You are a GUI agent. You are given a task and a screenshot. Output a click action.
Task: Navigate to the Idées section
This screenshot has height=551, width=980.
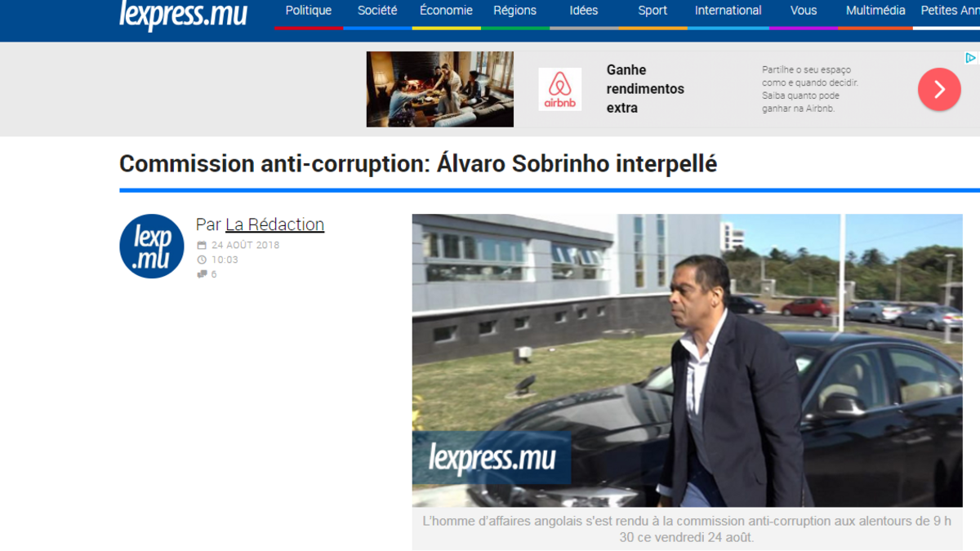pos(584,11)
